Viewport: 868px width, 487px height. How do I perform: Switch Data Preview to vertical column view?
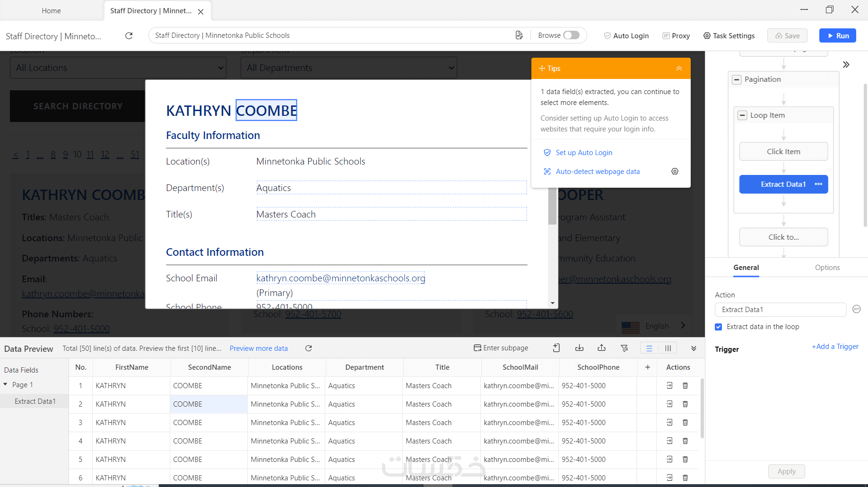(668, 348)
